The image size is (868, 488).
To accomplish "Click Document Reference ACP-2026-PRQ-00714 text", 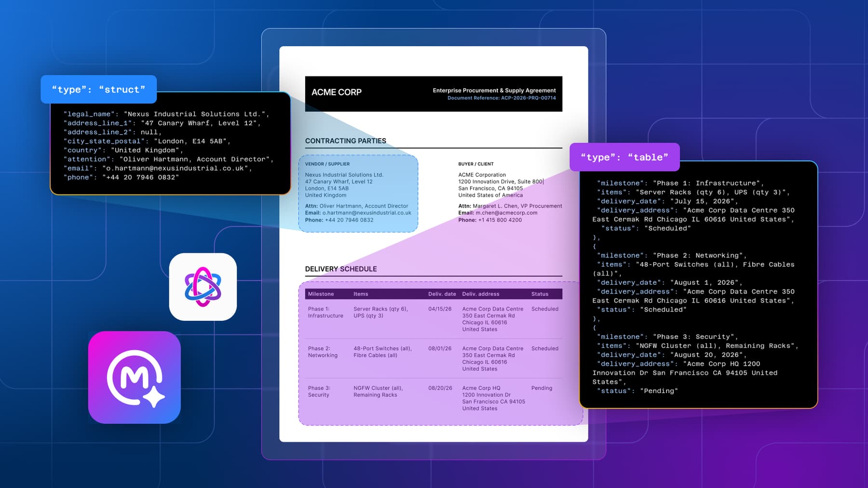I will pos(502,98).
